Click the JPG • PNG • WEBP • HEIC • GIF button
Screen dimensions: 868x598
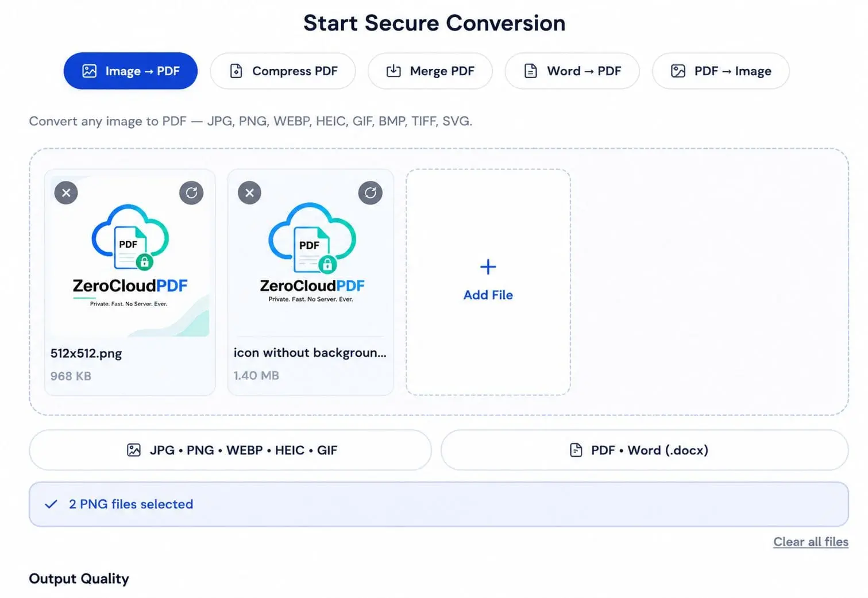coord(230,450)
